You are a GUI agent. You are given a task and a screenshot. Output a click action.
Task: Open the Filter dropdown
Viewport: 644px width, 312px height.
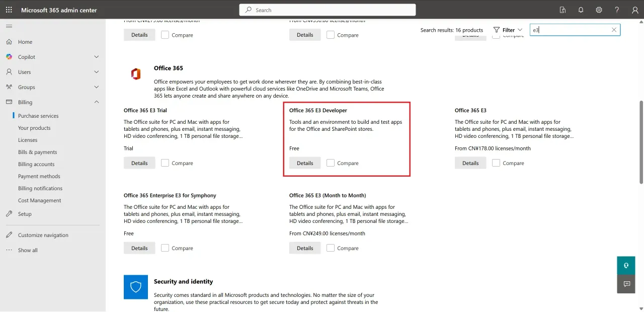click(508, 30)
